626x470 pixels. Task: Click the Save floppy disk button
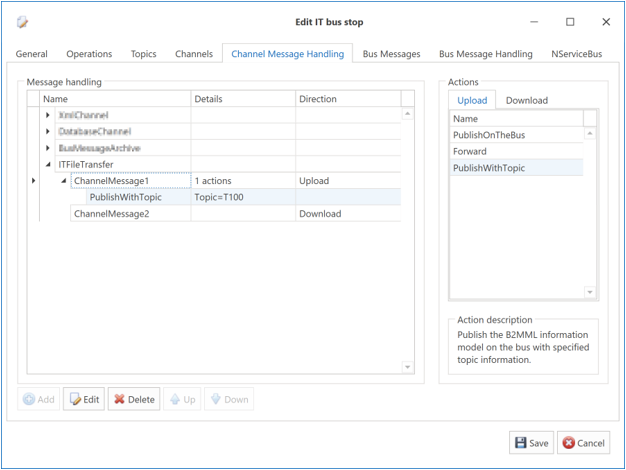coord(530,443)
